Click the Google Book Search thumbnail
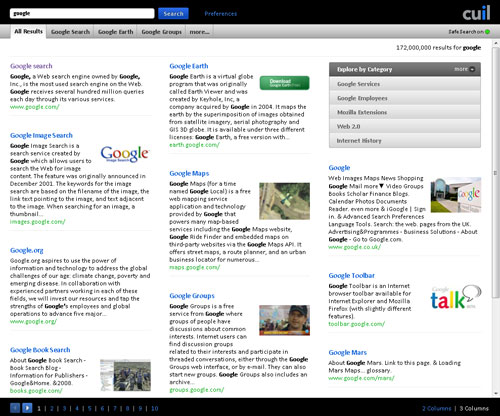 pyautogui.click(x=125, y=375)
